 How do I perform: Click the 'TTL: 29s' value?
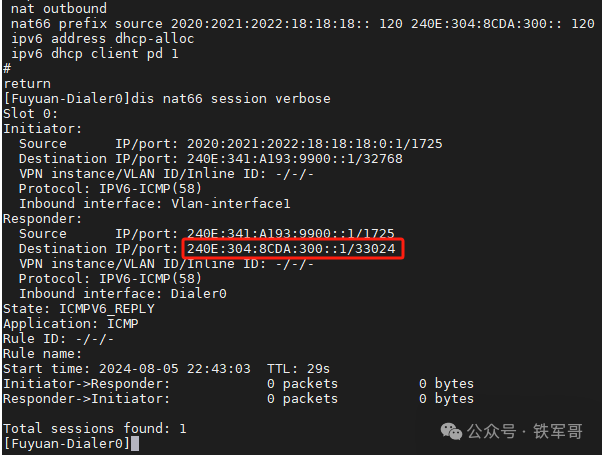(298, 369)
